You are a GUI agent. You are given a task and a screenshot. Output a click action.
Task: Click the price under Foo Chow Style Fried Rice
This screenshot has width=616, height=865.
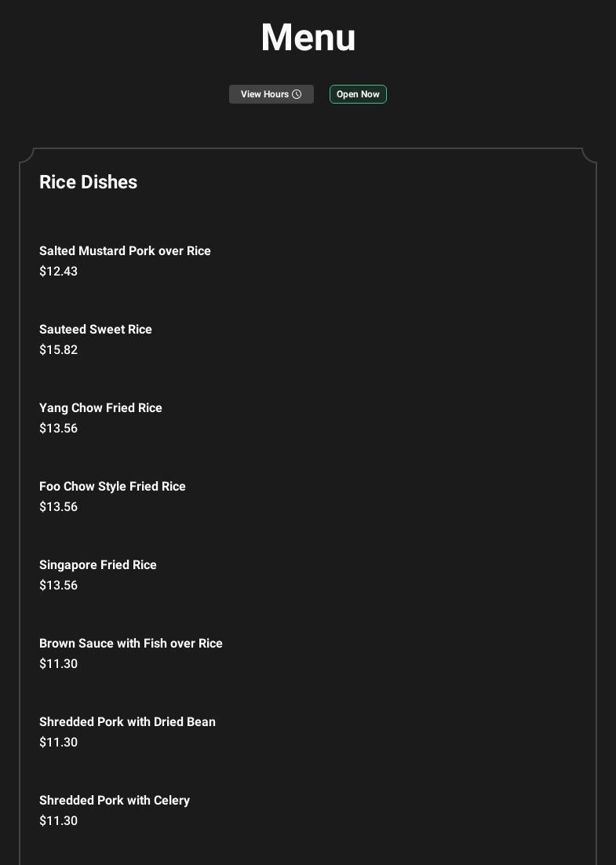pyautogui.click(x=58, y=507)
